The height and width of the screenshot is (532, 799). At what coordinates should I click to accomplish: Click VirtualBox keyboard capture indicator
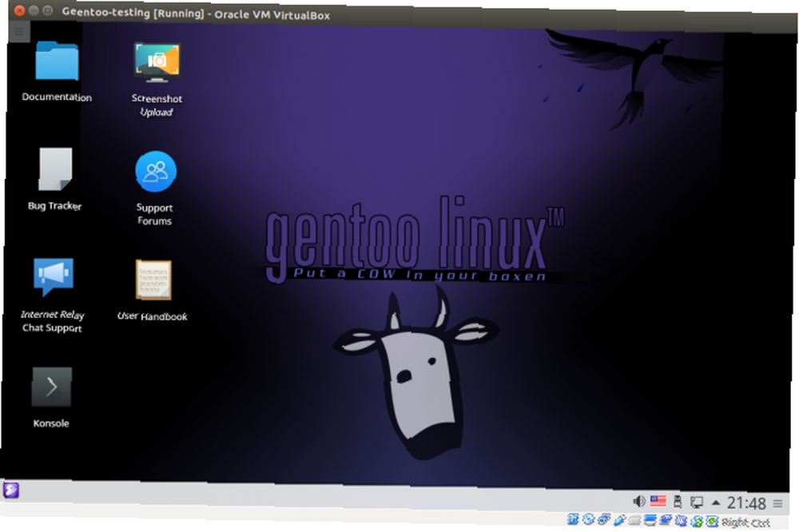click(712, 522)
